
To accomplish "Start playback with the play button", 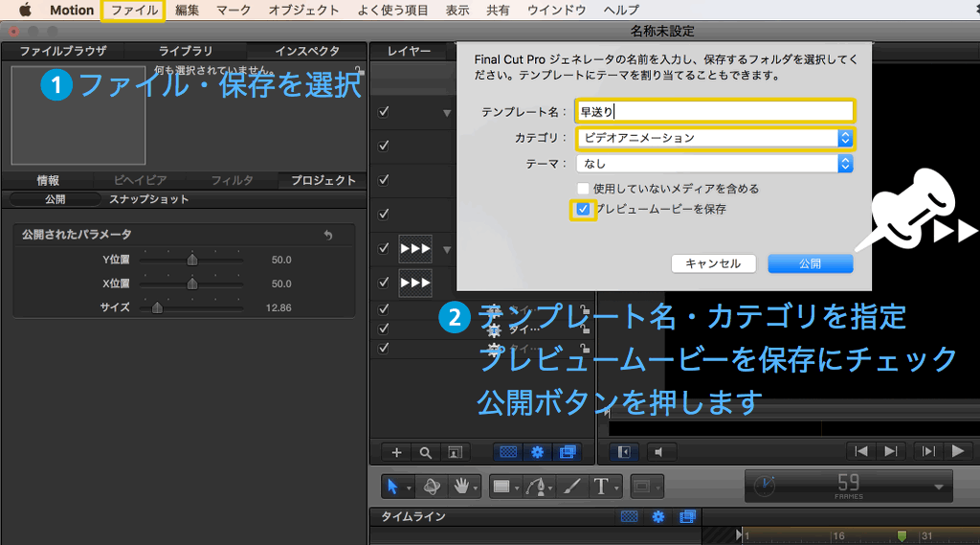I will coord(957,451).
